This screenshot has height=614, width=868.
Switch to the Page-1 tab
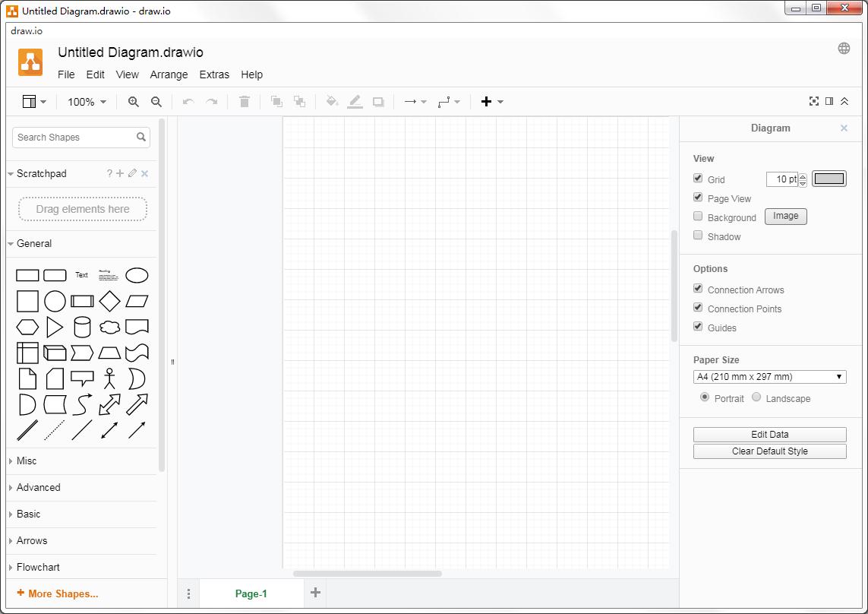[251, 593]
